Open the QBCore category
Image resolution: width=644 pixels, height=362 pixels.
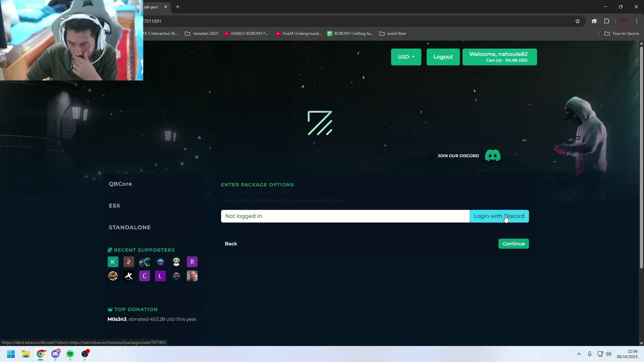tap(120, 184)
